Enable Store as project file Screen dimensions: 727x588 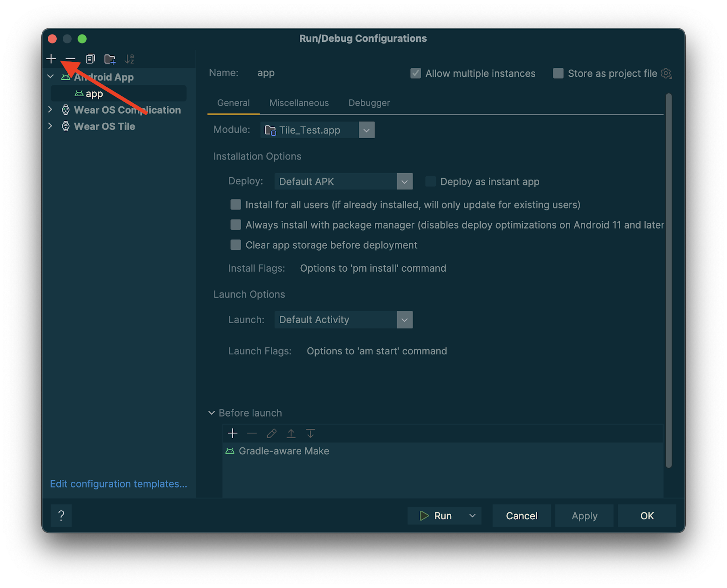pos(558,73)
